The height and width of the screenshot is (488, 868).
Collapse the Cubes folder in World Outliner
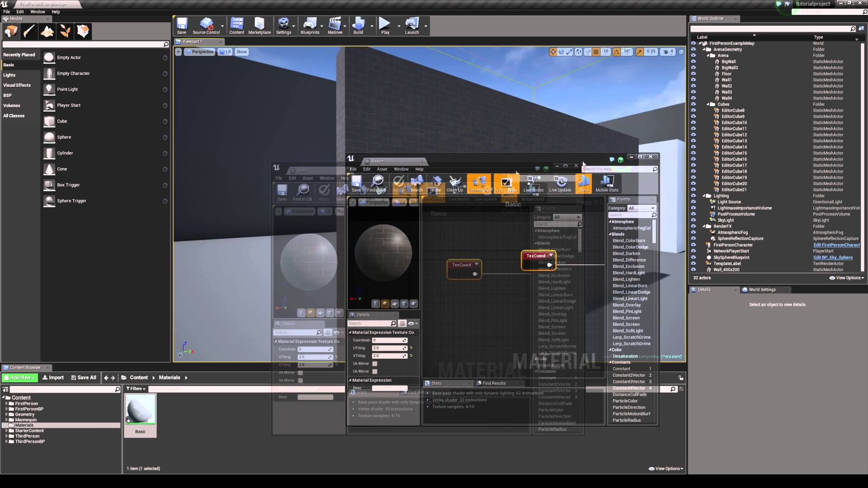tap(708, 104)
